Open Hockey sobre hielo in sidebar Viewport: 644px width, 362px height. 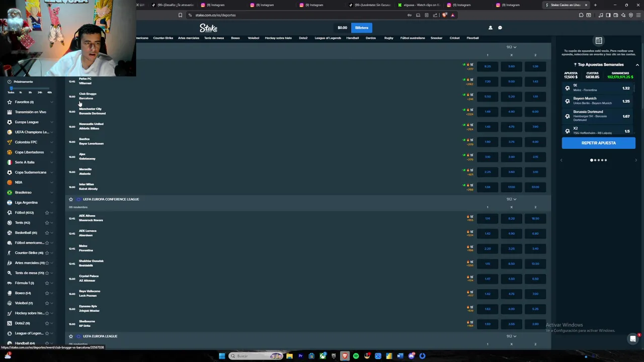coord(29,313)
